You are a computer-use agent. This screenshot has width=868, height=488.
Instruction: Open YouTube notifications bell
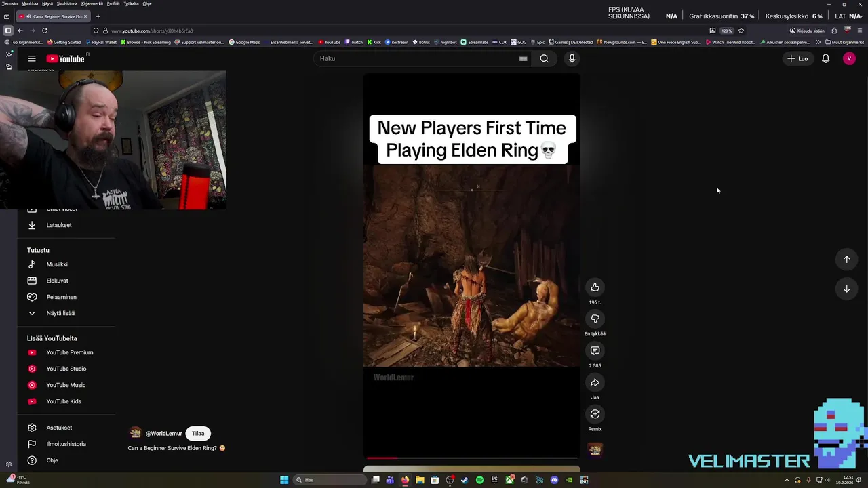(825, 58)
